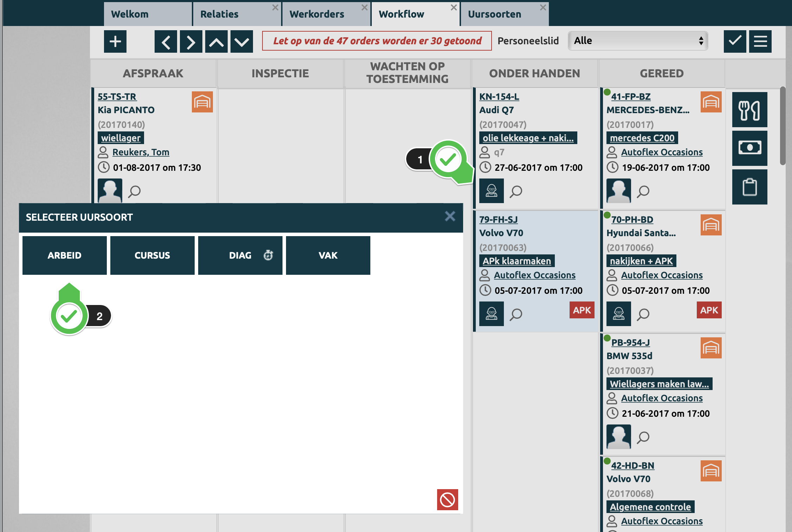Image resolution: width=792 pixels, height=532 pixels.
Task: Click the clipboard sidebar icon
Action: 749,187
